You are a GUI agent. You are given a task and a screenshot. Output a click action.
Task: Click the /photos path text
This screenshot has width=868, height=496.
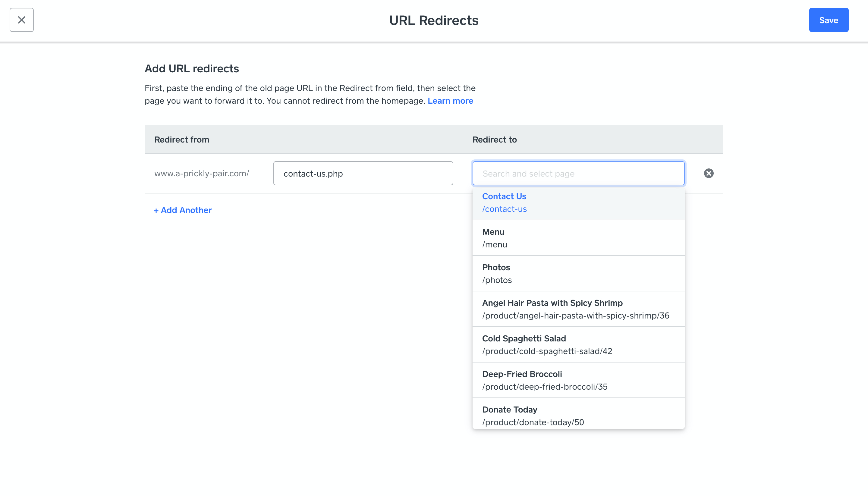coord(497,280)
